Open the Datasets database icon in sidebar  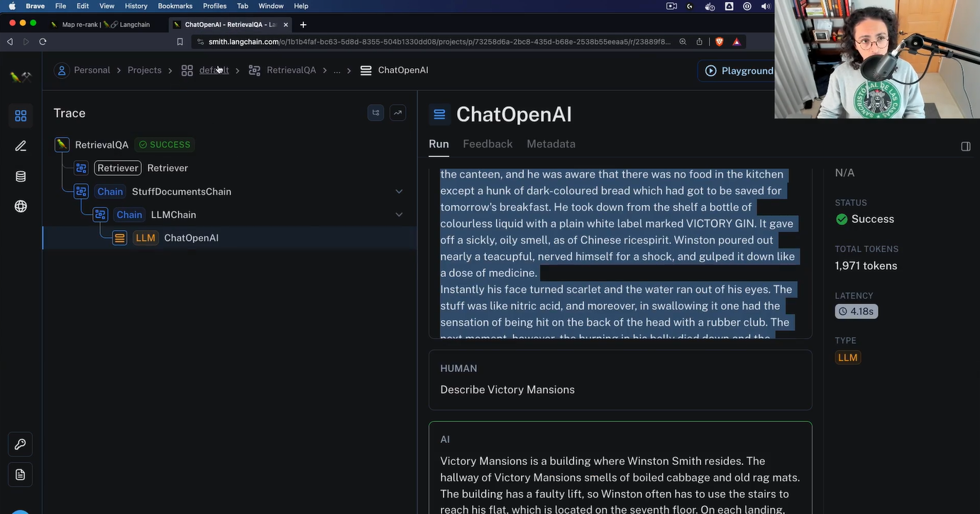coord(21,177)
